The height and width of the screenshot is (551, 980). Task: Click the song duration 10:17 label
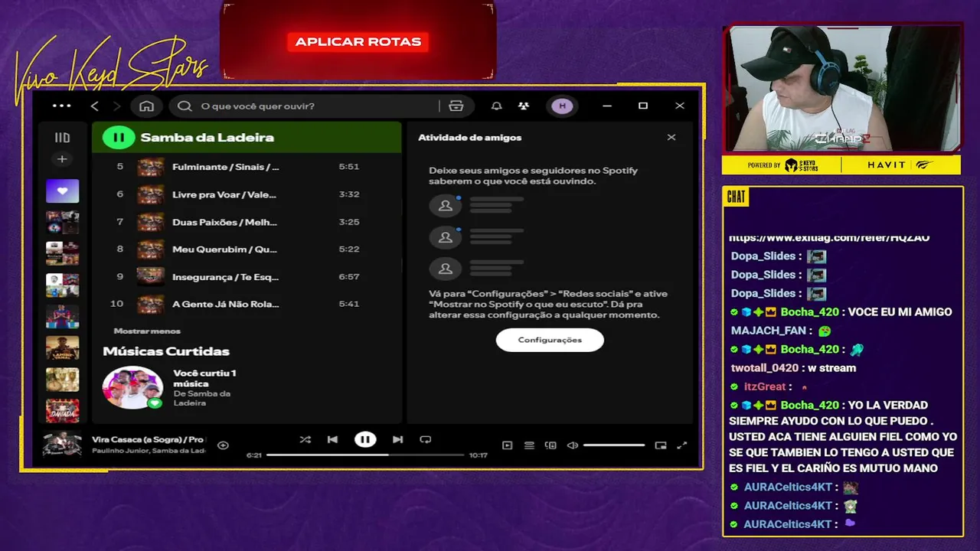click(x=478, y=455)
